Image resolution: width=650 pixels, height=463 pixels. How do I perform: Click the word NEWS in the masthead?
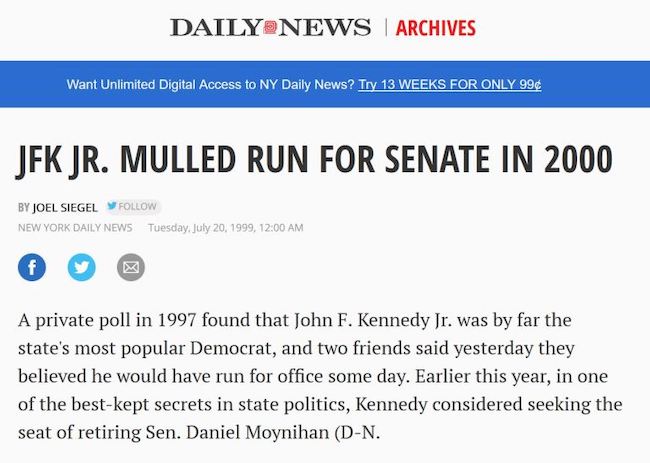325,27
